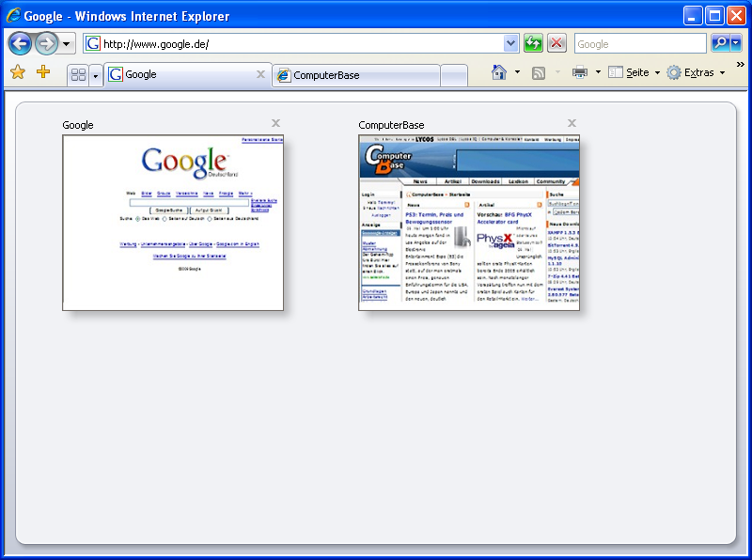The image size is (752, 560).
Task: Switch to the ComputerBase tab
Action: point(356,76)
